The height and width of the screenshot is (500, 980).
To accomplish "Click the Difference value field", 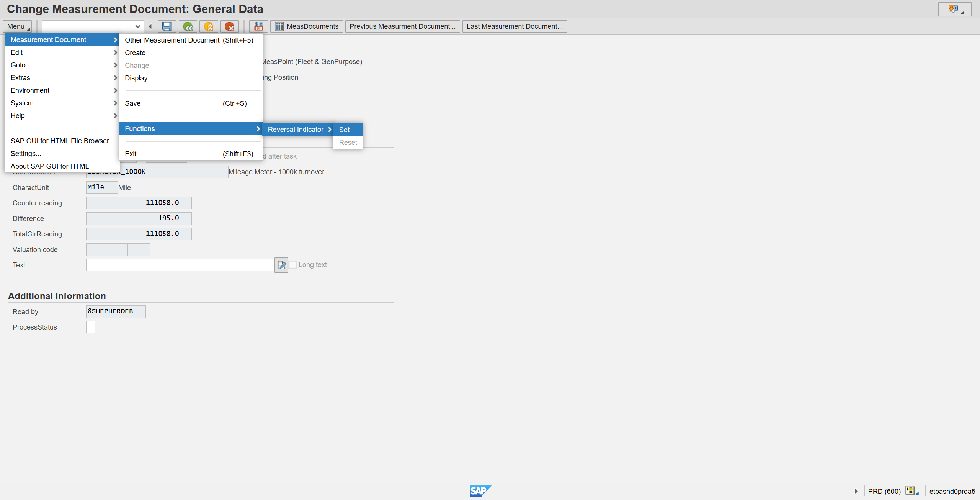I will (x=139, y=218).
